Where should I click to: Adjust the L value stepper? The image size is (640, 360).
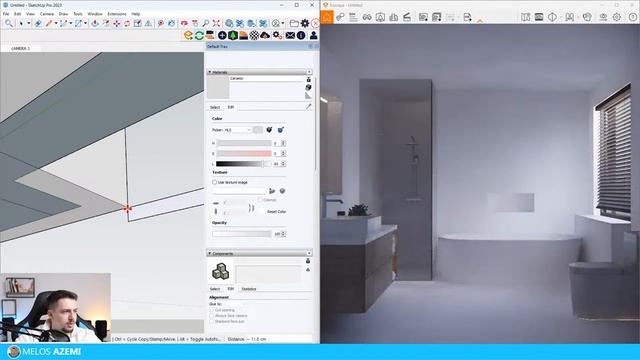283,164
